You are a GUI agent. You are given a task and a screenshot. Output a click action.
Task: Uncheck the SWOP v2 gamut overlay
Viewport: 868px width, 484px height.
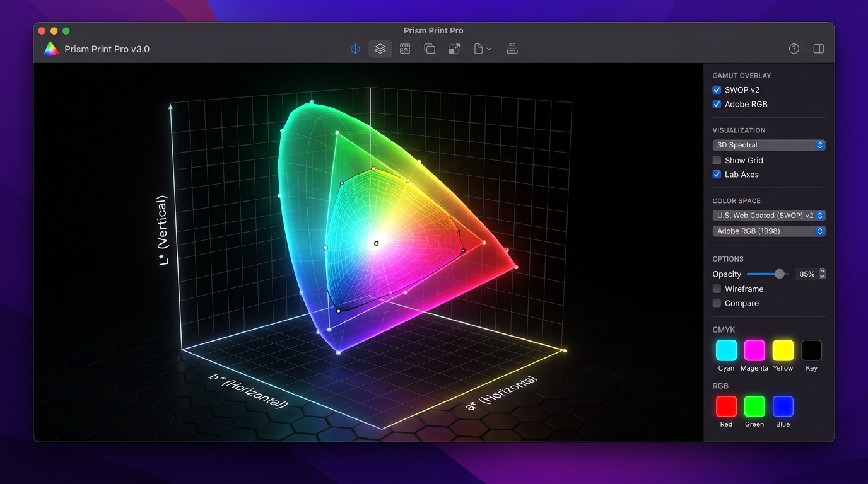(x=717, y=90)
